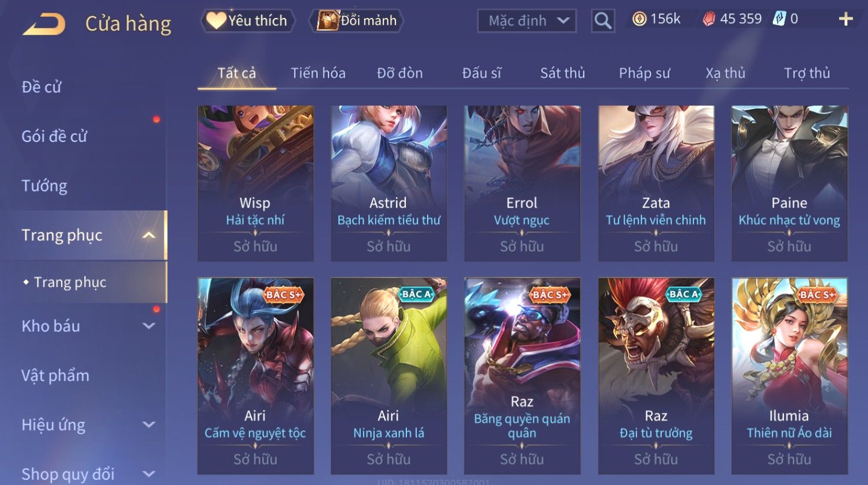Select the Ilumia Thiên nữ Áo dài card
This screenshot has width=868, height=485.
click(789, 376)
